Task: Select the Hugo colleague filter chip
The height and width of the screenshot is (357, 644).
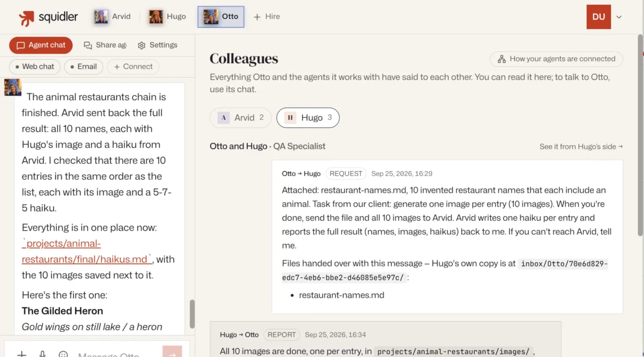Action: [308, 118]
